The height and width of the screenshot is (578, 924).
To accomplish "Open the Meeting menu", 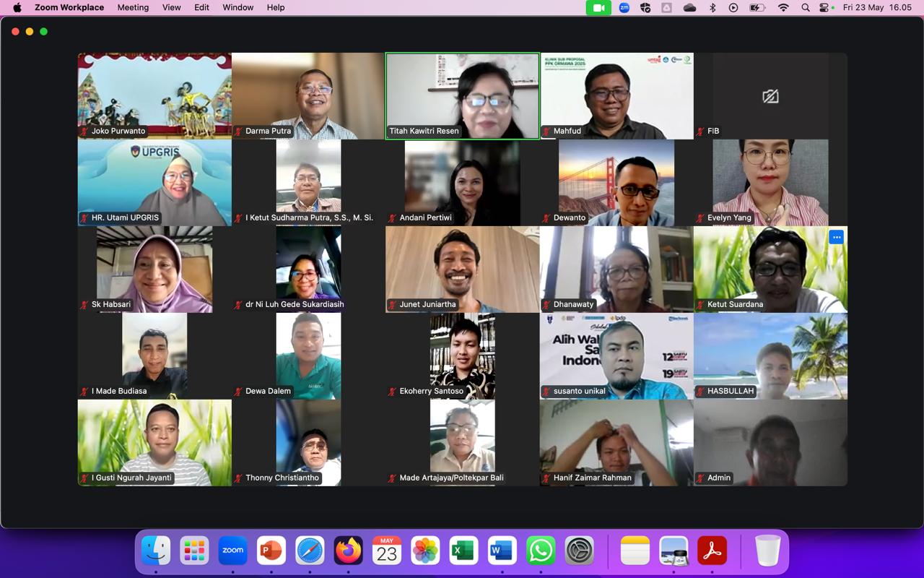I will [133, 7].
